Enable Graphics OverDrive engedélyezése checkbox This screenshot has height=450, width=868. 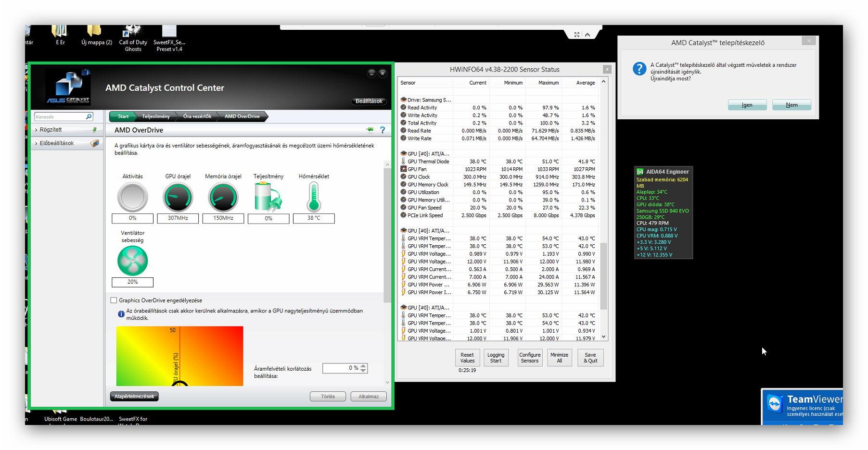point(114,300)
